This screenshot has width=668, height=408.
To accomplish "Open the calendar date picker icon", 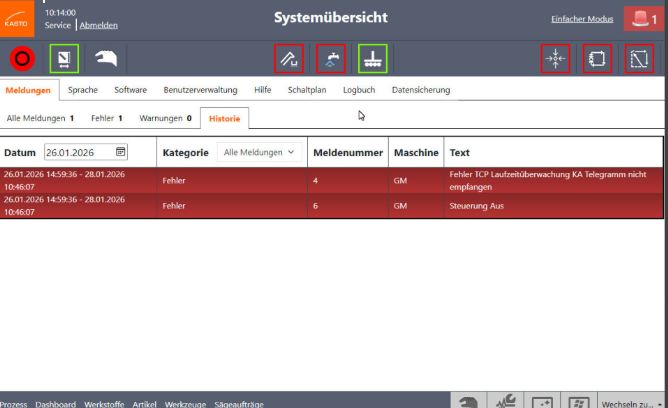I will click(121, 152).
